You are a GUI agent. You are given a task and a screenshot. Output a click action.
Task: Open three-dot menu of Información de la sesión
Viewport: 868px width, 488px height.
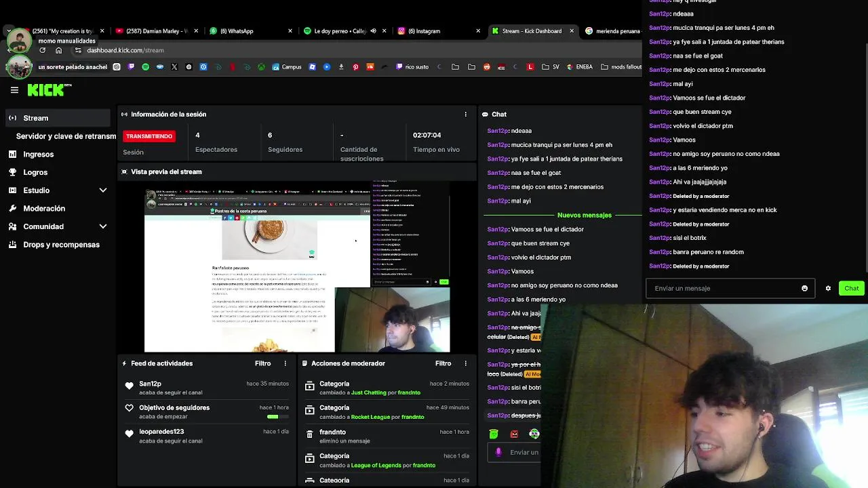point(465,115)
